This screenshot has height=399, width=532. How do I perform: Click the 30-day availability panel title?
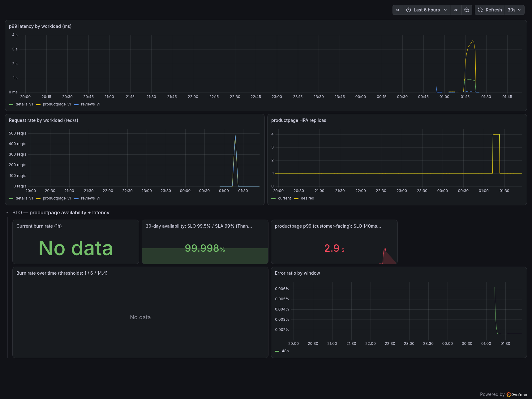pyautogui.click(x=199, y=226)
